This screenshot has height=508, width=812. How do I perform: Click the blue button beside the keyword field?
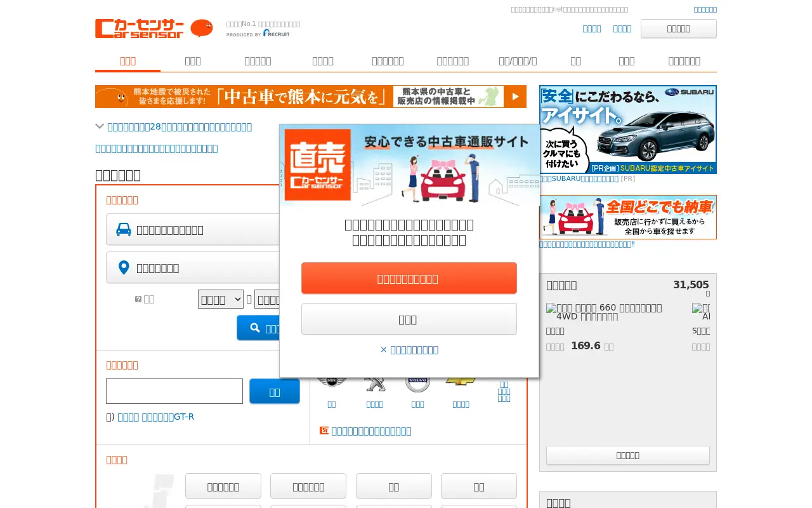pyautogui.click(x=275, y=391)
